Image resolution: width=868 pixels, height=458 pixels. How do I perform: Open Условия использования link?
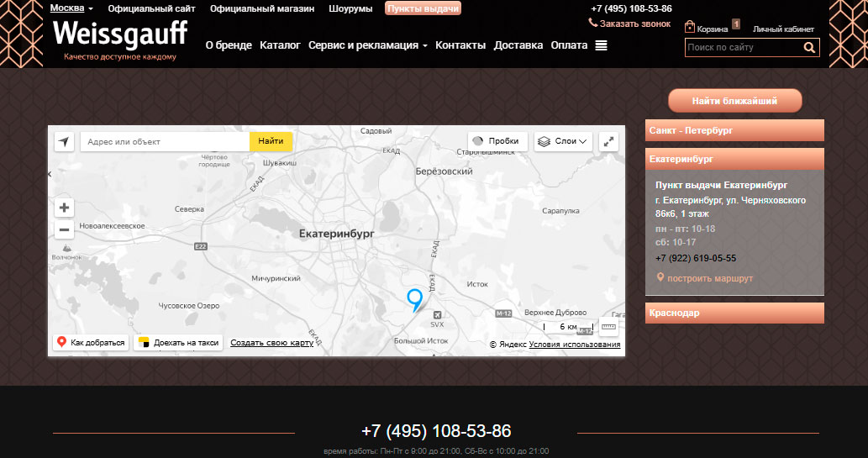pos(575,345)
